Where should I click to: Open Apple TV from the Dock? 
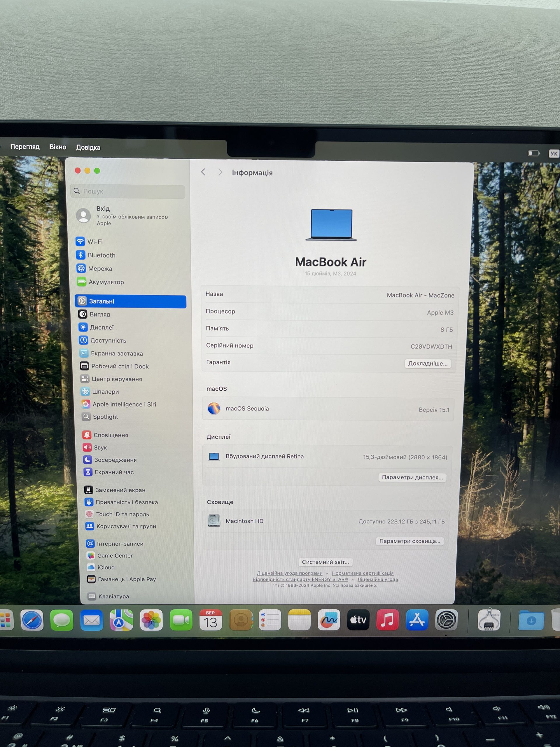(x=358, y=620)
